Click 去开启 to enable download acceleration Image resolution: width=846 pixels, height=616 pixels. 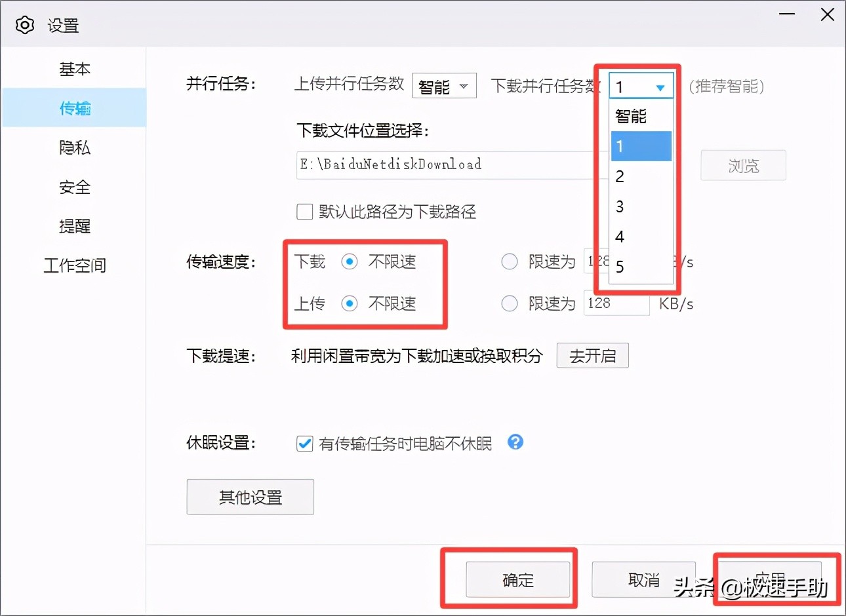tap(592, 355)
